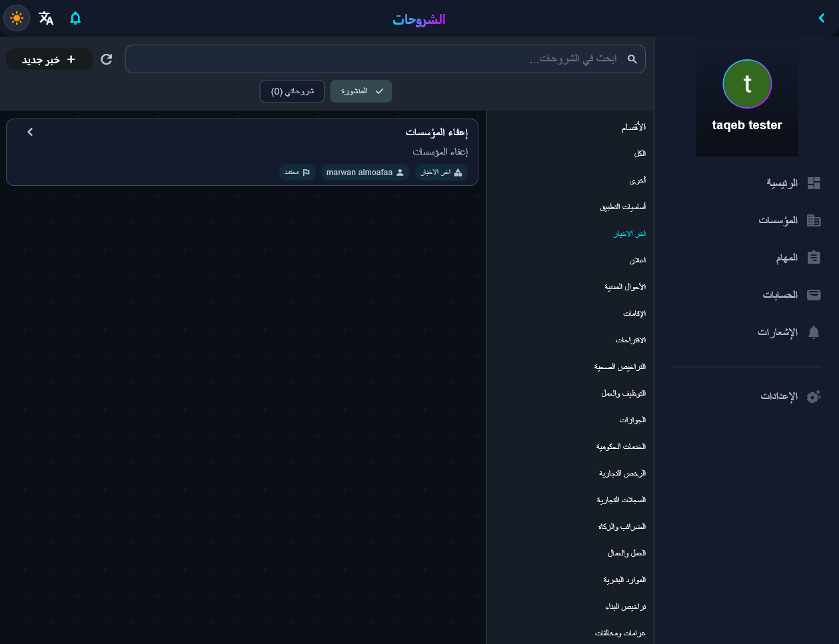Select التراخيص الصحية category

(x=620, y=367)
